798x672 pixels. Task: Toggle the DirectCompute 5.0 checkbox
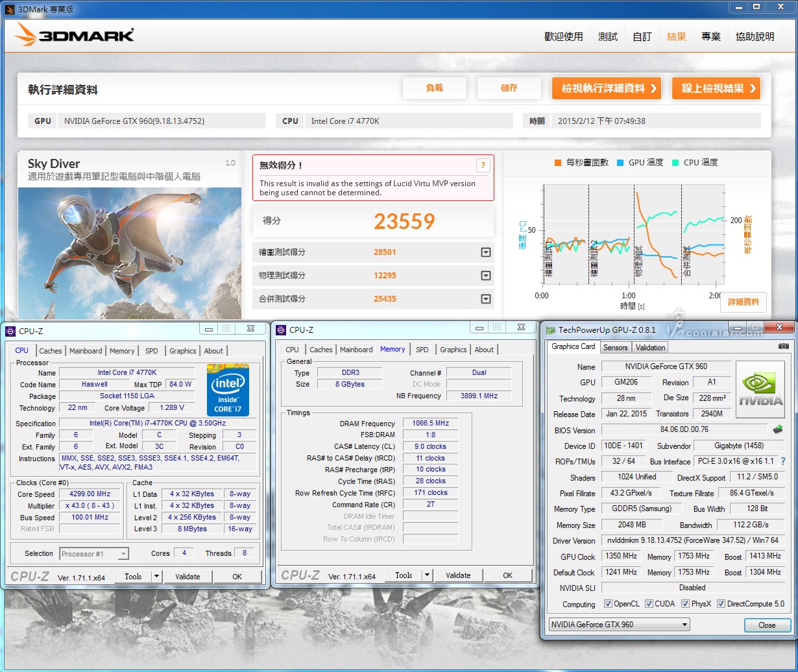(721, 604)
